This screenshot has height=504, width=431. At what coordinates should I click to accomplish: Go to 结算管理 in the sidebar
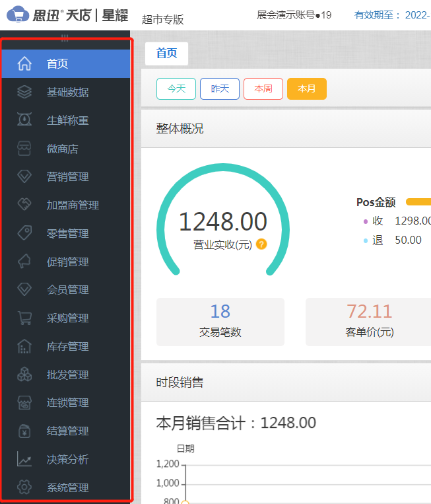click(x=66, y=431)
